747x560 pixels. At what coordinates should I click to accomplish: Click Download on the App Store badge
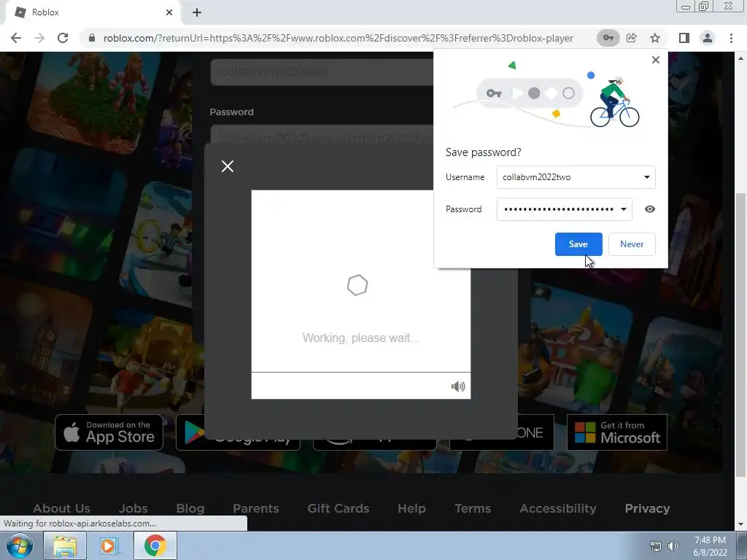[109, 432]
